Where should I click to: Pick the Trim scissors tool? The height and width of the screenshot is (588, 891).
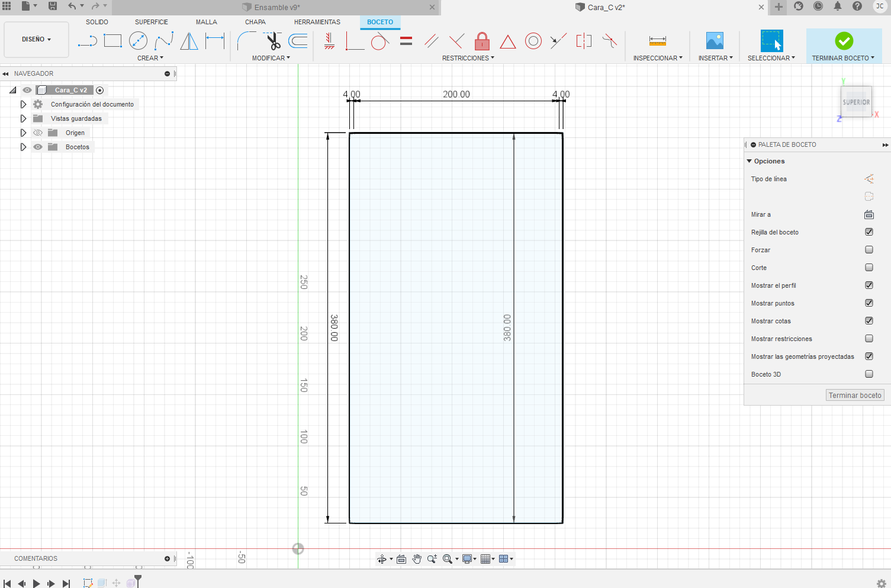(x=272, y=41)
